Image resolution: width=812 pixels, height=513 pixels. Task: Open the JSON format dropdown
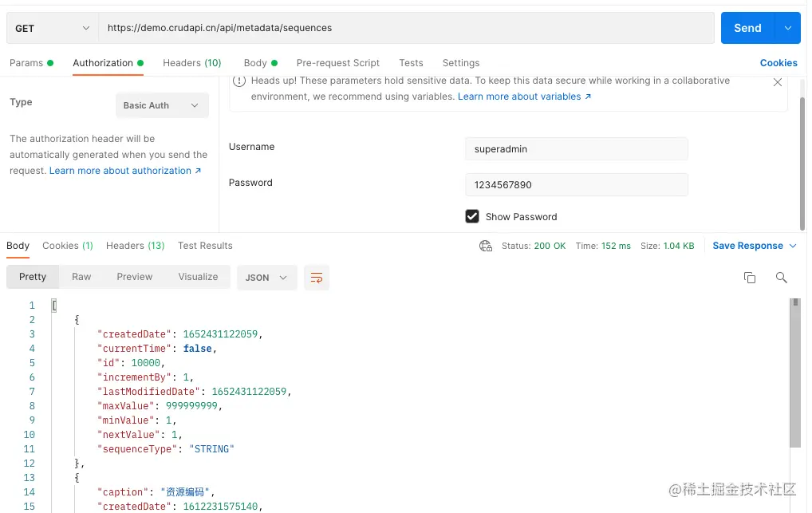[x=266, y=277]
